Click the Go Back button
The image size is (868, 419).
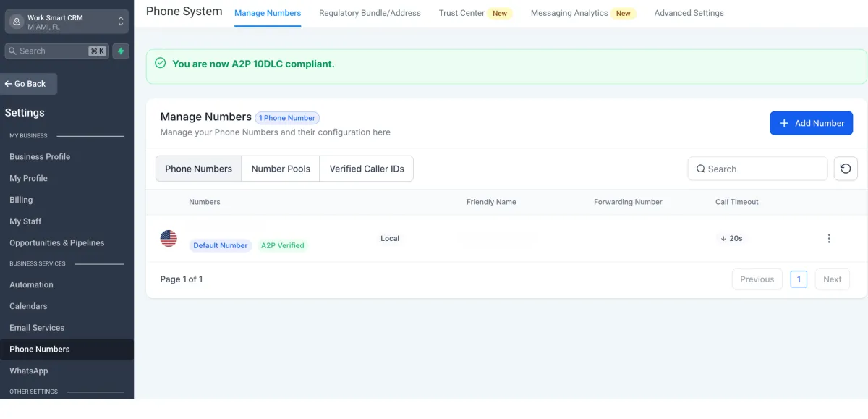click(29, 84)
